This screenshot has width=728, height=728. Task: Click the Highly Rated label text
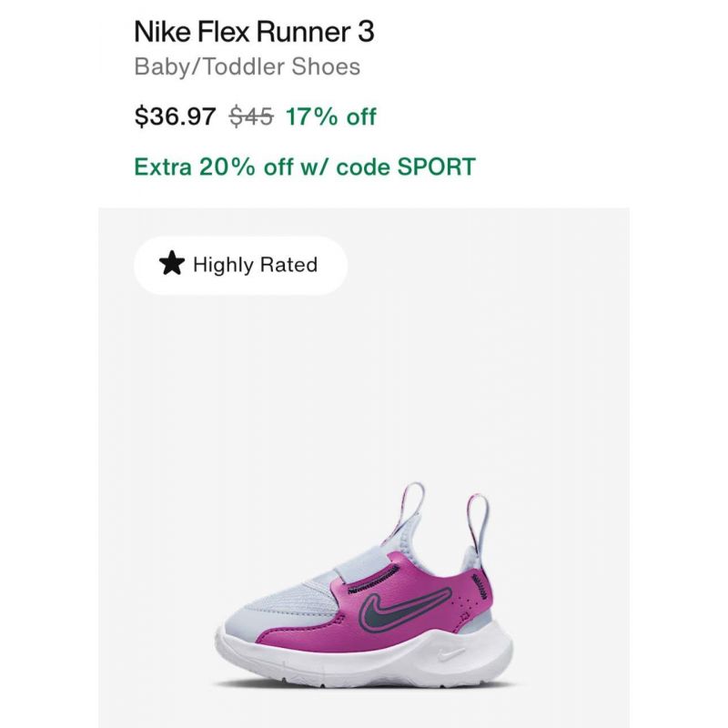[256, 265]
